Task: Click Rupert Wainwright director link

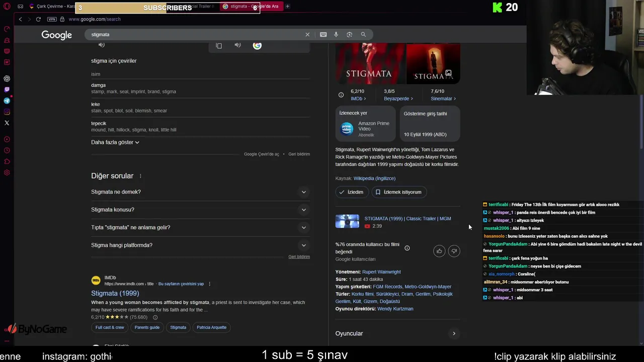Action: [381, 272]
